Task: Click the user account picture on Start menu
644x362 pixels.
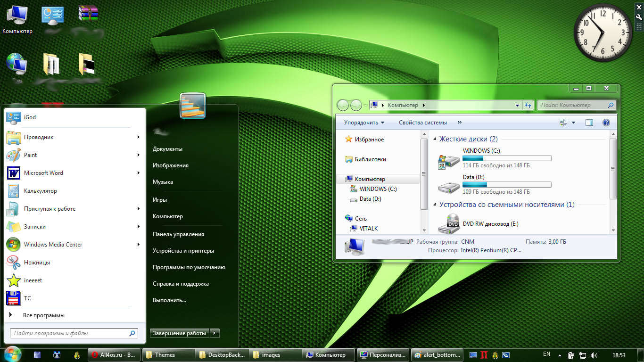Action: coord(192,106)
